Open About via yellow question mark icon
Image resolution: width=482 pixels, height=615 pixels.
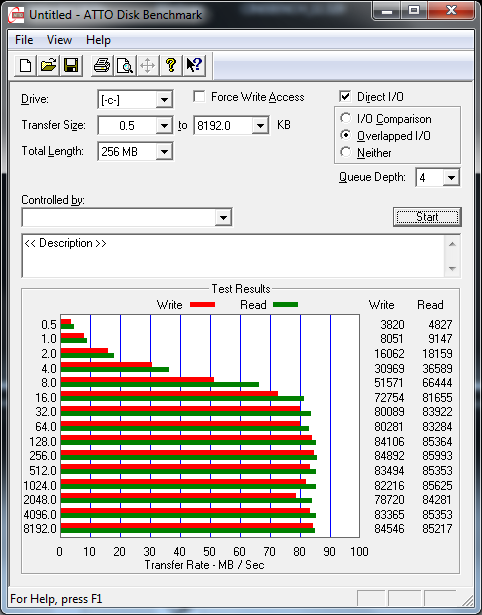pos(171,65)
